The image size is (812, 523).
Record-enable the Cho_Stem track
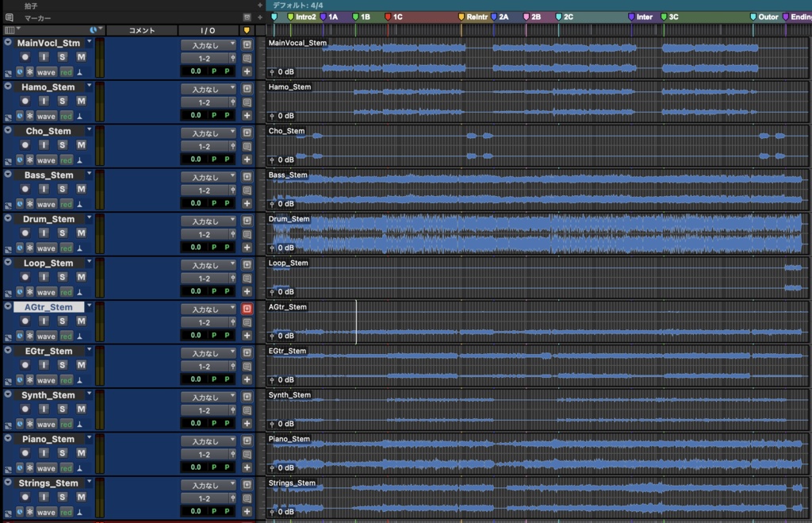point(25,145)
